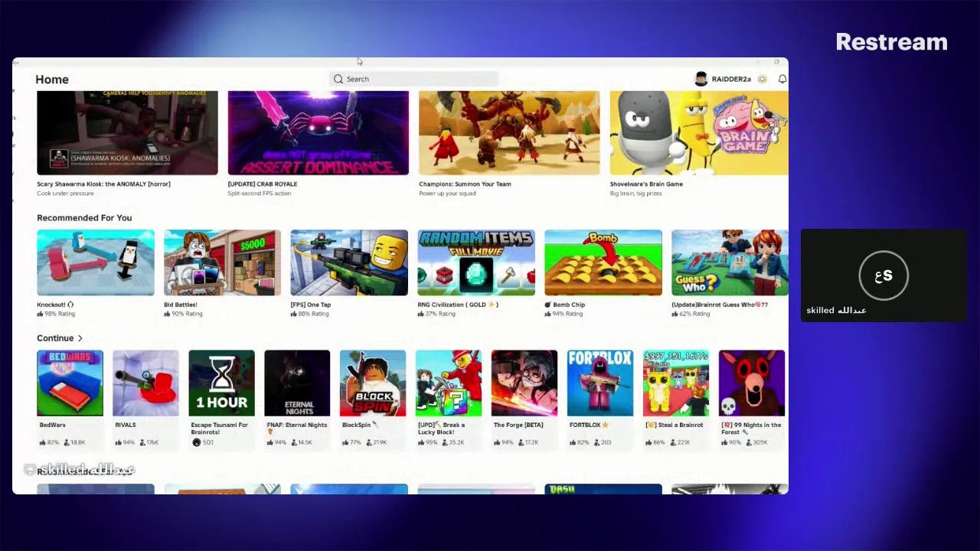Launch FORTBLOX from Continue row
Image resolution: width=980 pixels, height=551 pixels.
(600, 383)
